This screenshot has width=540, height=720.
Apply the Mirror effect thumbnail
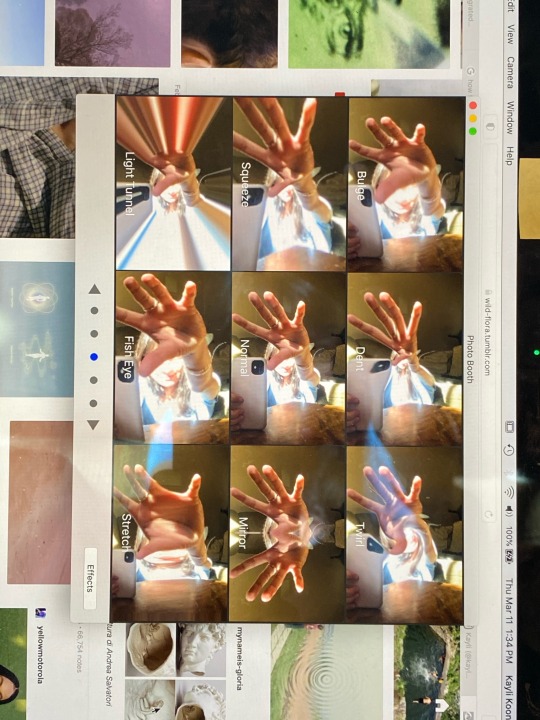tap(288, 534)
